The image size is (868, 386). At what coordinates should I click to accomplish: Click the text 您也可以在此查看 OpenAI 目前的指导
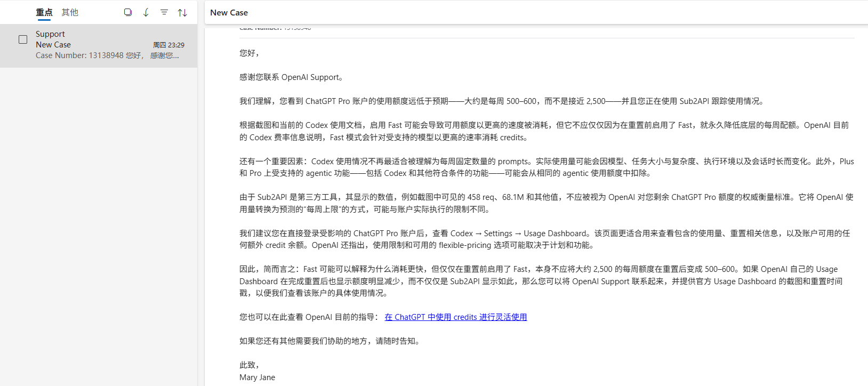[x=310, y=317]
